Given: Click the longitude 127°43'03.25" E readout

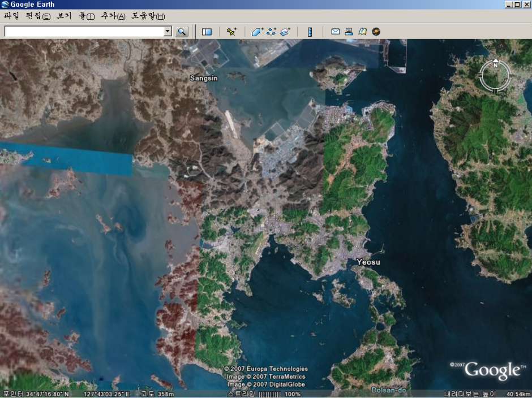Looking at the screenshot, I should pyautogui.click(x=107, y=394).
